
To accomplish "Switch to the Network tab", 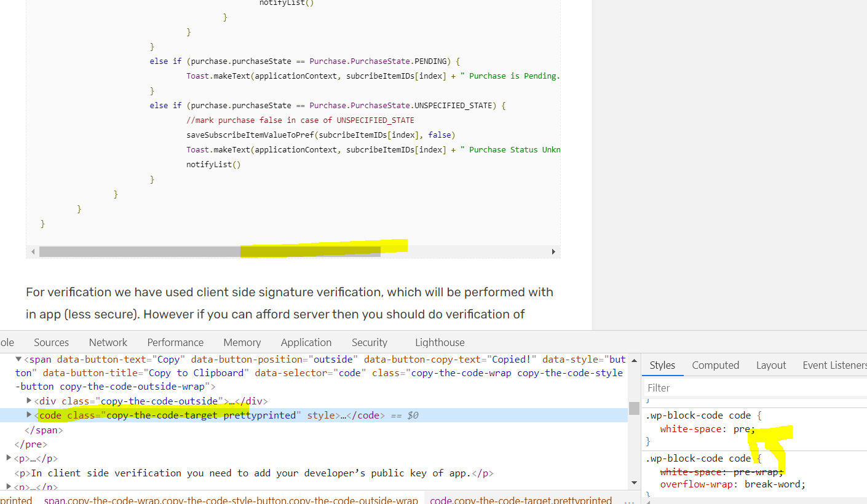I will coord(108,342).
